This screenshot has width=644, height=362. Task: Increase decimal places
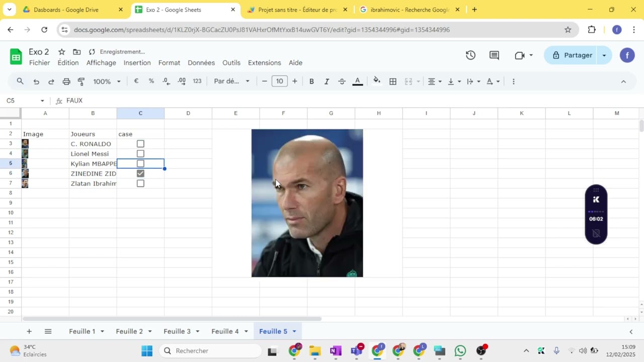182,81
